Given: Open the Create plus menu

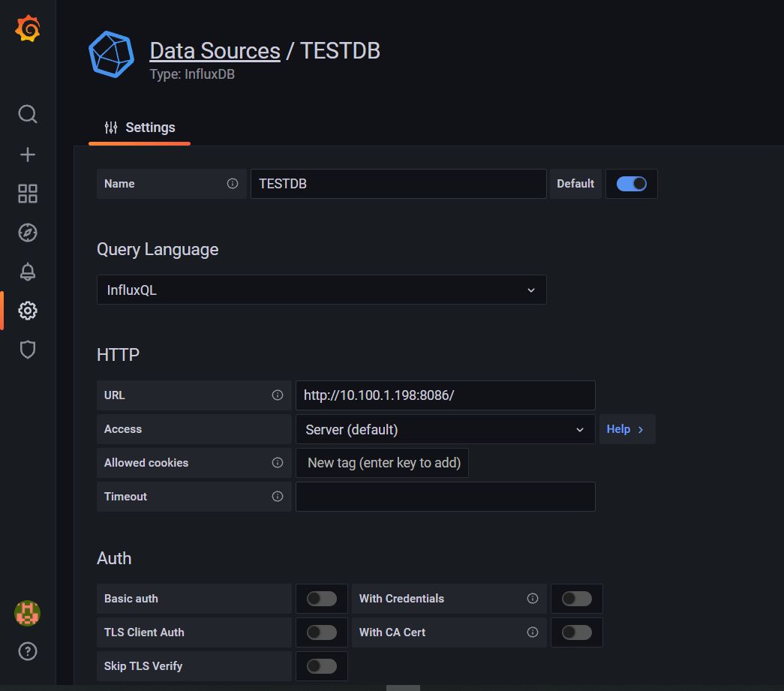Looking at the screenshot, I should (x=28, y=155).
